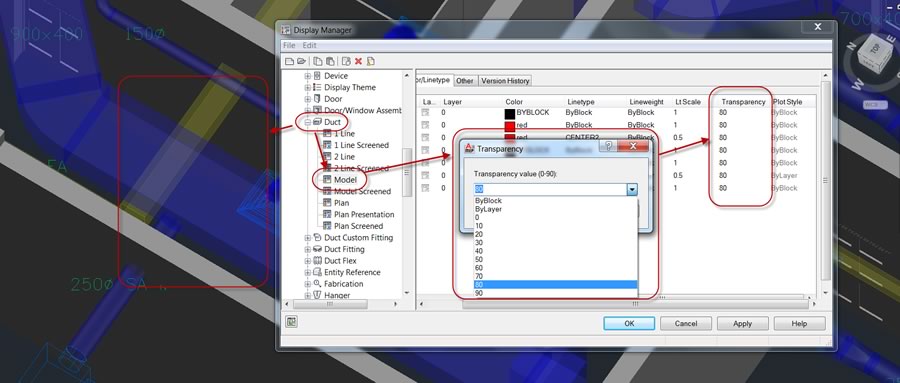
Task: Expand the Fabrication tree node
Action: coord(308,284)
